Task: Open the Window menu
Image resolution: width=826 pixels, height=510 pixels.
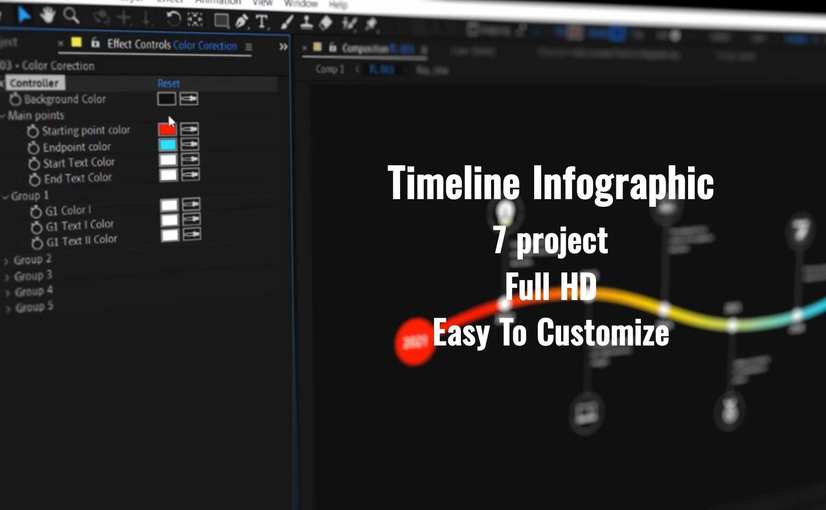Action: (x=300, y=4)
